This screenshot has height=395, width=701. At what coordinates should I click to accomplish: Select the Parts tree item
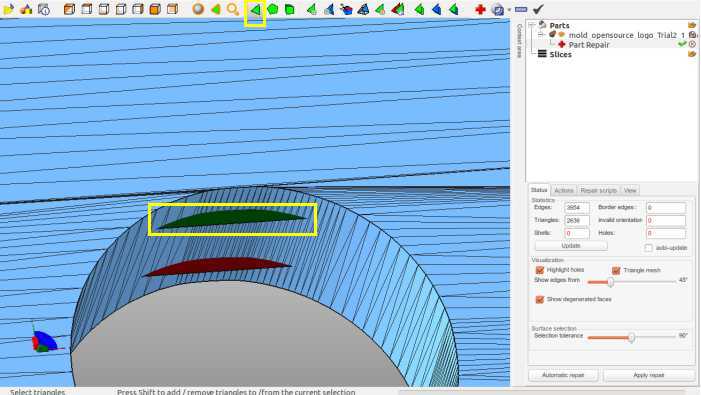[559, 25]
